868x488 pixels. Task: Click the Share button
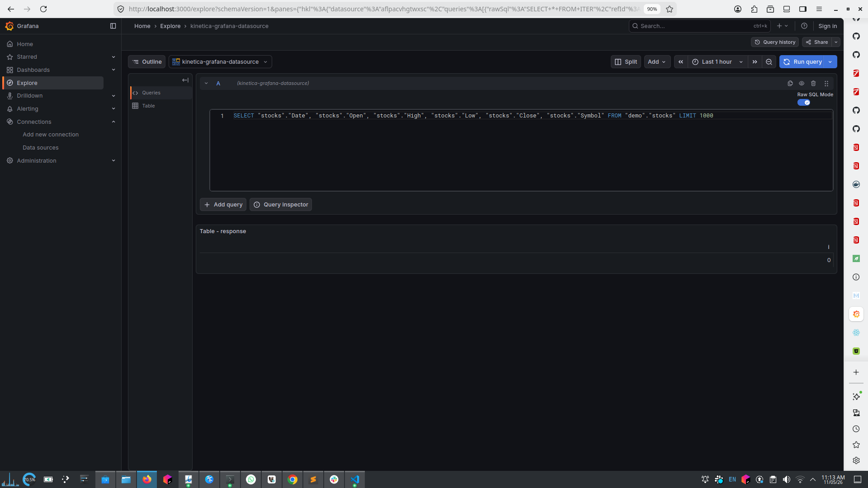tap(817, 42)
